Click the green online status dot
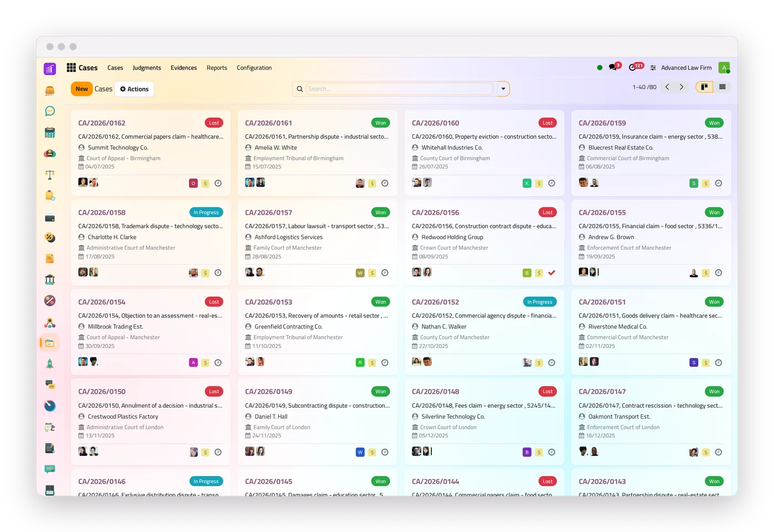Image resolution: width=774 pixels, height=532 pixels. tap(600, 68)
